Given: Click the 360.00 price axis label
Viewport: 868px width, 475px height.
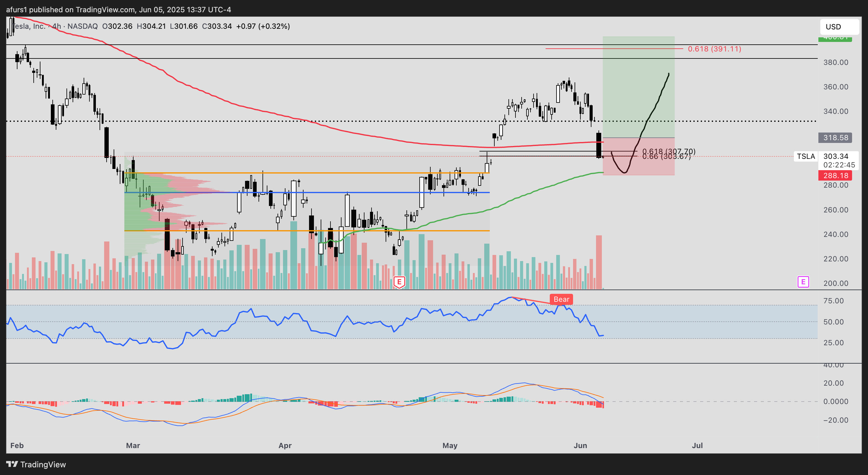Looking at the screenshot, I should [x=836, y=87].
